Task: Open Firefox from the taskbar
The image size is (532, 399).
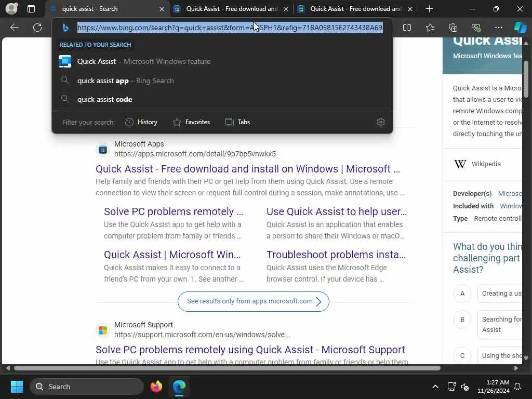Action: (156, 387)
